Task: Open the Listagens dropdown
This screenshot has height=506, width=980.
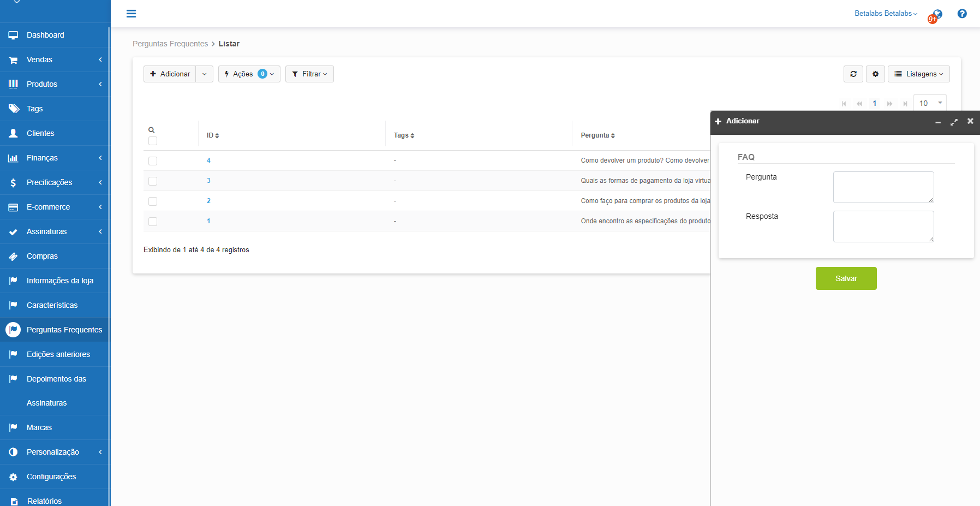Action: 918,74
